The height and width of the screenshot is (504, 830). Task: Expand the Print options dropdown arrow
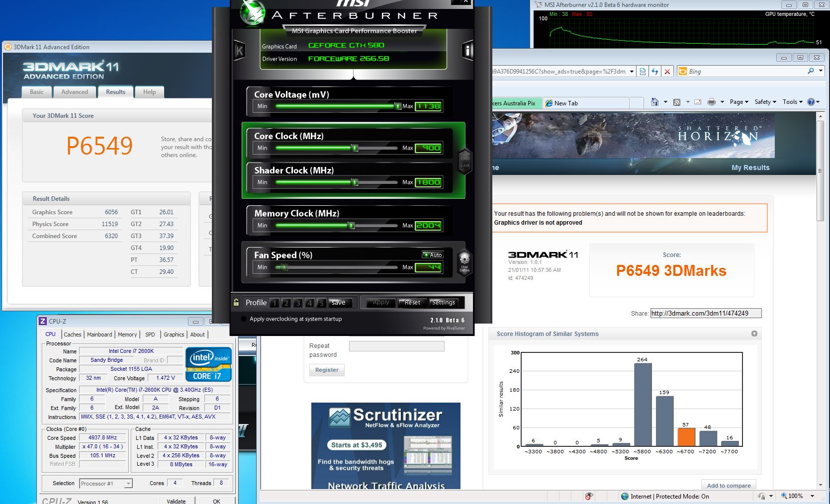[722, 102]
